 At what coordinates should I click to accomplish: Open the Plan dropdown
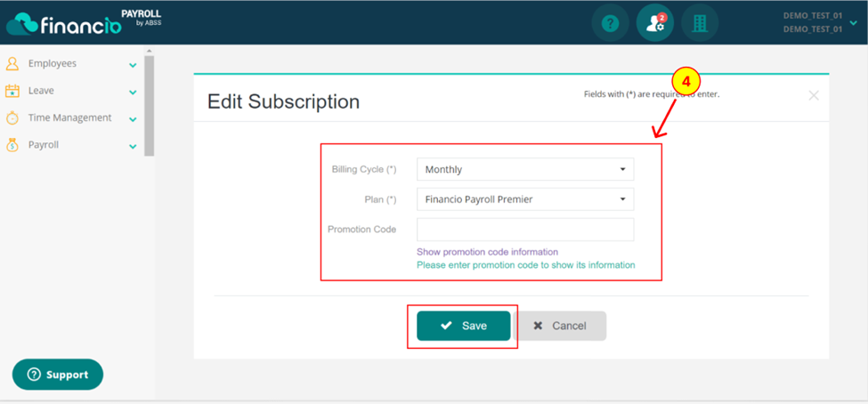point(525,199)
